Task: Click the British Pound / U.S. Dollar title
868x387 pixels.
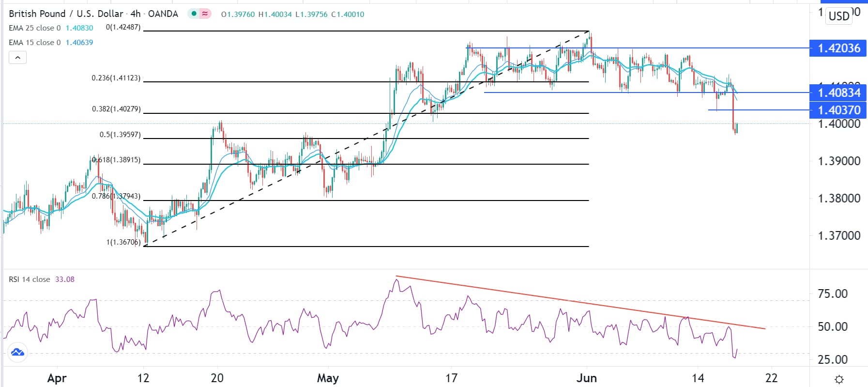Action: pos(66,14)
